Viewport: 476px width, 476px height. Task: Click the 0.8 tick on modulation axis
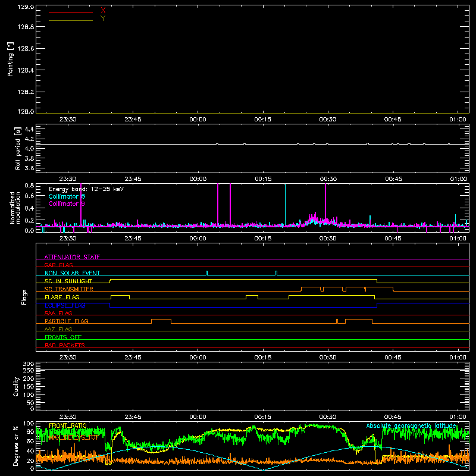[29, 186]
